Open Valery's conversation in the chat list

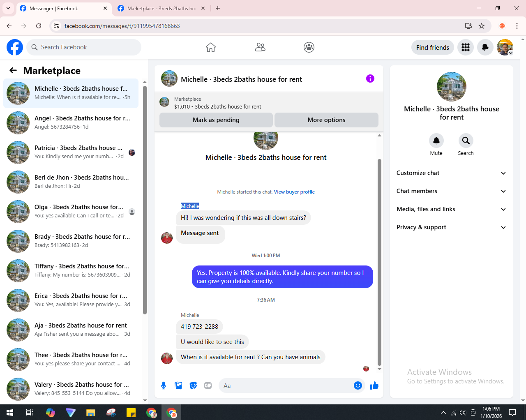71,389
